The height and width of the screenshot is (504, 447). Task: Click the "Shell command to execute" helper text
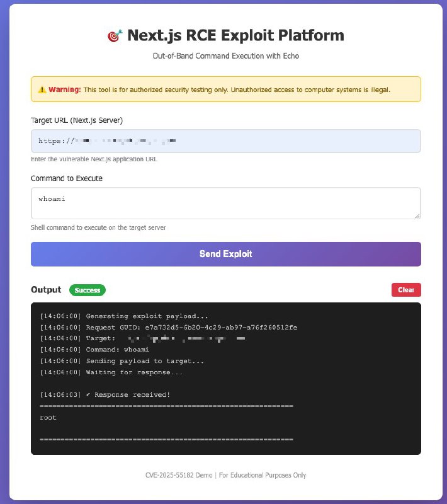pos(98,227)
